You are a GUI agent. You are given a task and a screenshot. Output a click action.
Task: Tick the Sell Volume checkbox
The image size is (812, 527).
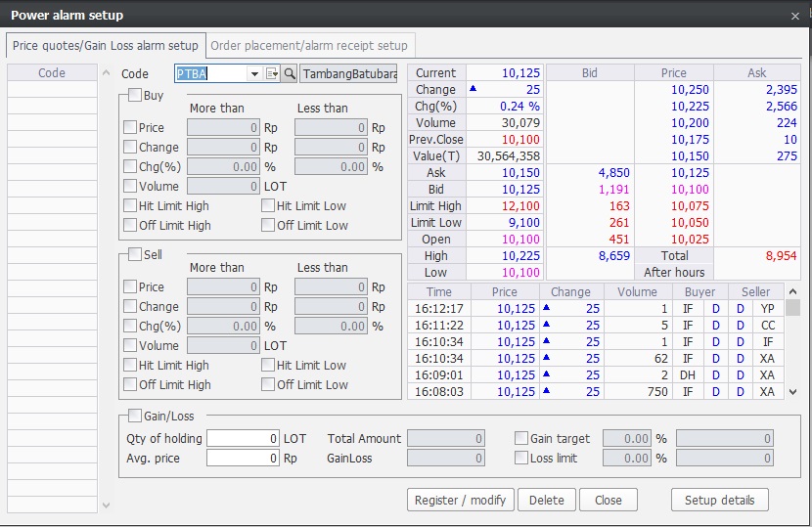pos(130,345)
